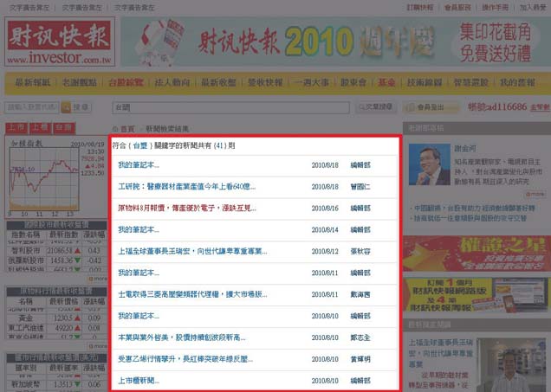Open the 工研院 醫療器材產業 article
This screenshot has width=551, height=392.
click(186, 187)
